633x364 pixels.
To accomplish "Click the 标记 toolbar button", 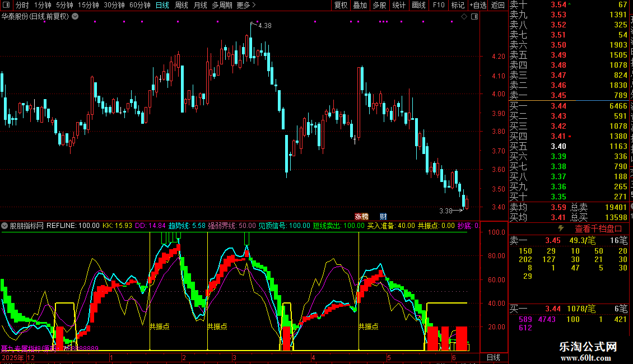I will coord(458,5).
